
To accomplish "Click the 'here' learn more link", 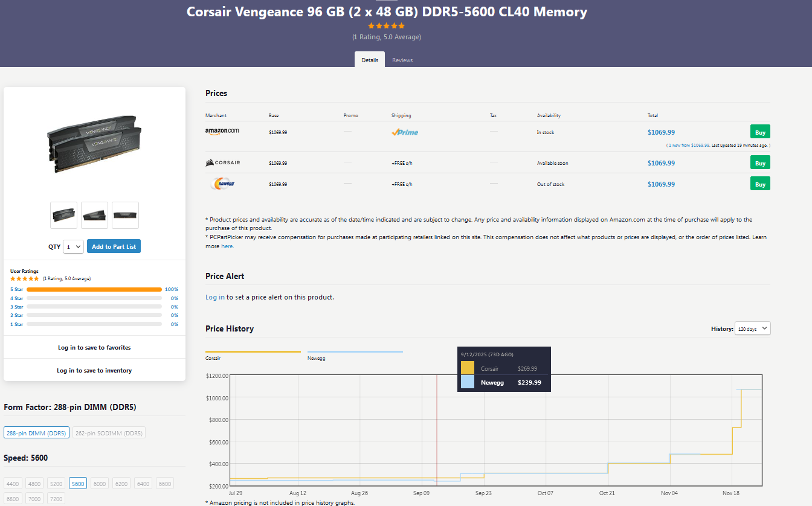I will point(227,246).
